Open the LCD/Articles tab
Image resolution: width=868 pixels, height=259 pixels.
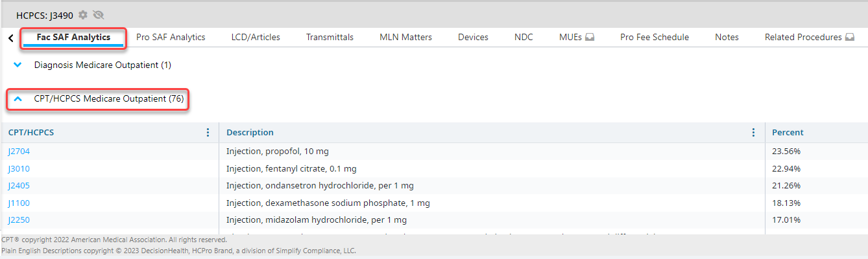click(256, 38)
